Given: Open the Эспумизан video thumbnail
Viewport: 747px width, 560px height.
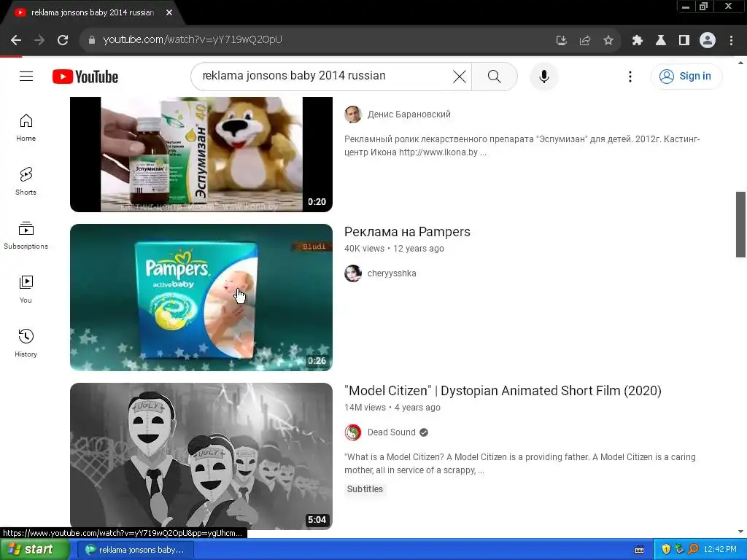Looking at the screenshot, I should pyautogui.click(x=201, y=155).
